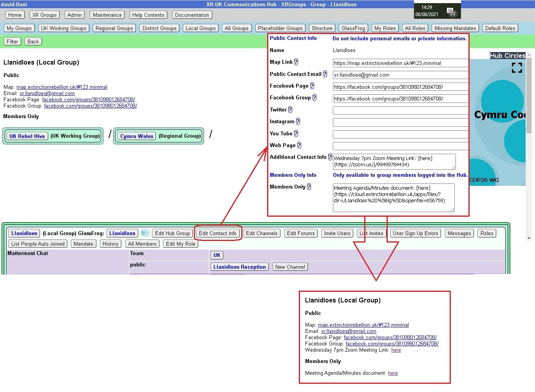This screenshot has height=392, width=535.
Task: Show Placeholder Groups
Action: [x=280, y=28]
